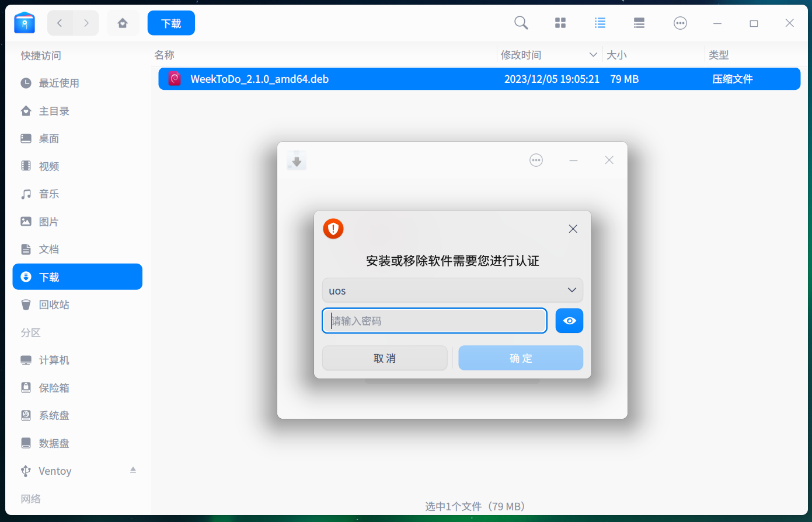Open 视频 in the sidebar
The image size is (812, 522).
[77, 166]
